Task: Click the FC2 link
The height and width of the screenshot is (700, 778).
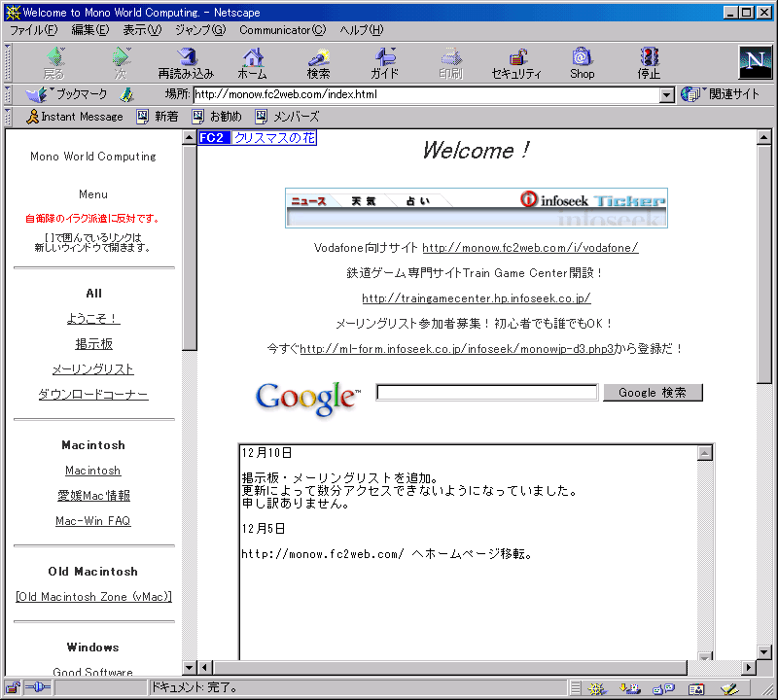Action: (214, 137)
